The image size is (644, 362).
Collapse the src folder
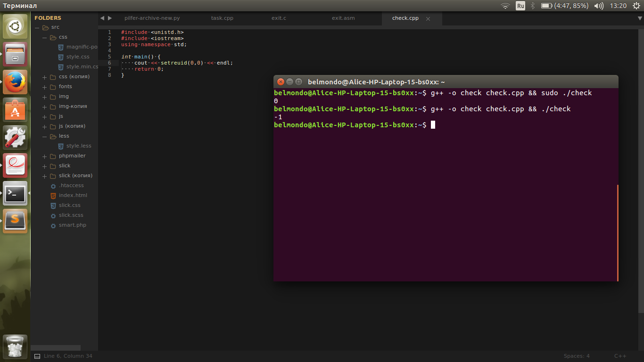pyautogui.click(x=37, y=27)
